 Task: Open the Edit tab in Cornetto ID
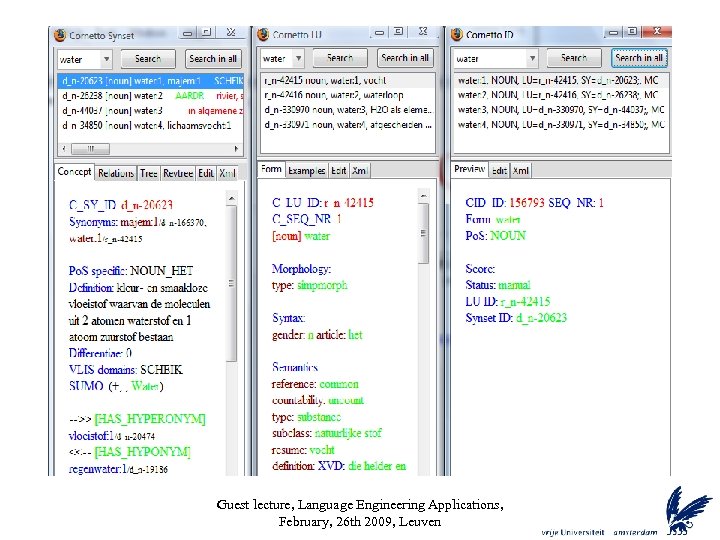499,170
